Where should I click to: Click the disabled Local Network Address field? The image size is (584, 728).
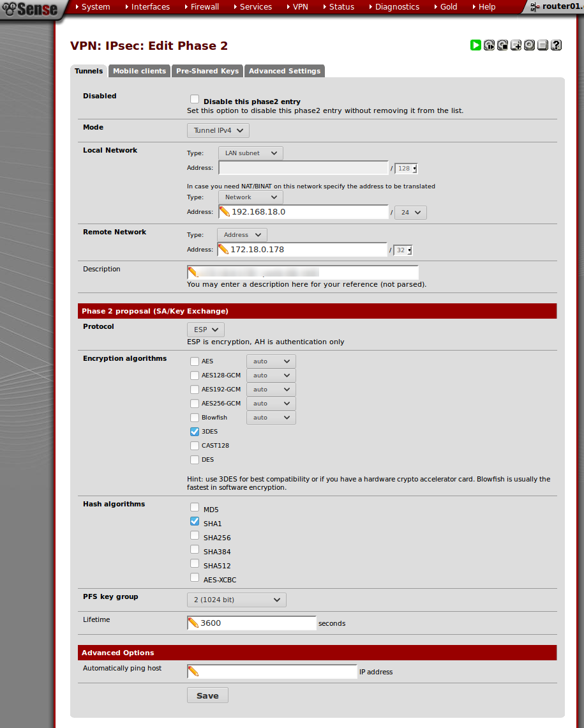(x=303, y=168)
